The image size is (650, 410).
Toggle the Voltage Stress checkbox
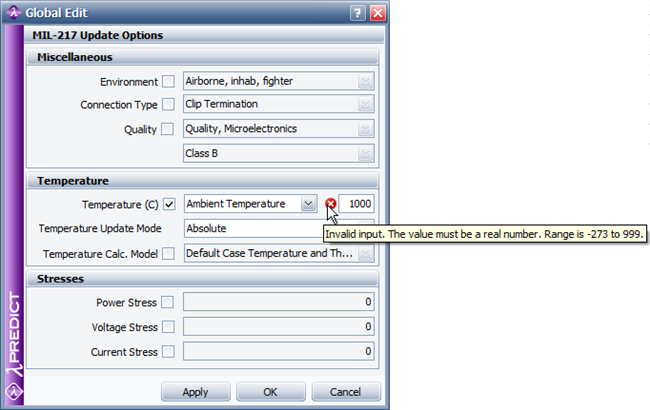coord(168,326)
